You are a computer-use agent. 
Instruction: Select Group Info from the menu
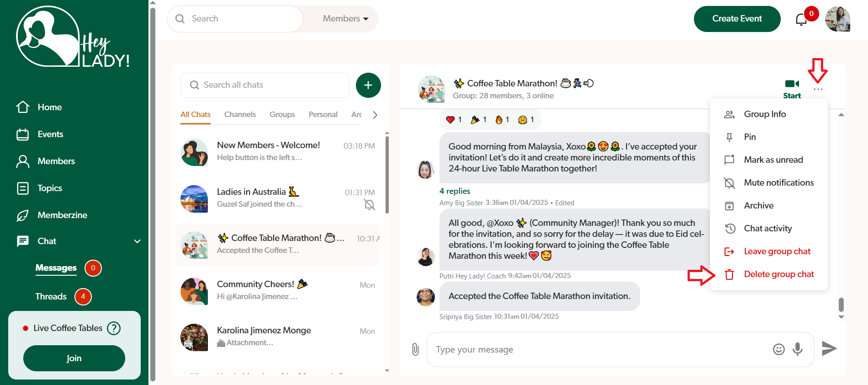point(769,114)
